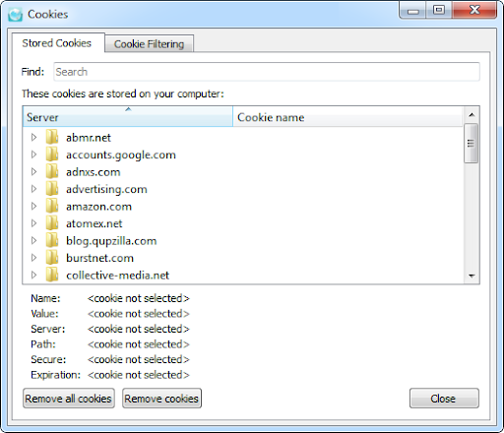Viewport: 504px width, 433px height.
Task: Expand the accounts.google.com cookie group
Action: pyautogui.click(x=33, y=155)
